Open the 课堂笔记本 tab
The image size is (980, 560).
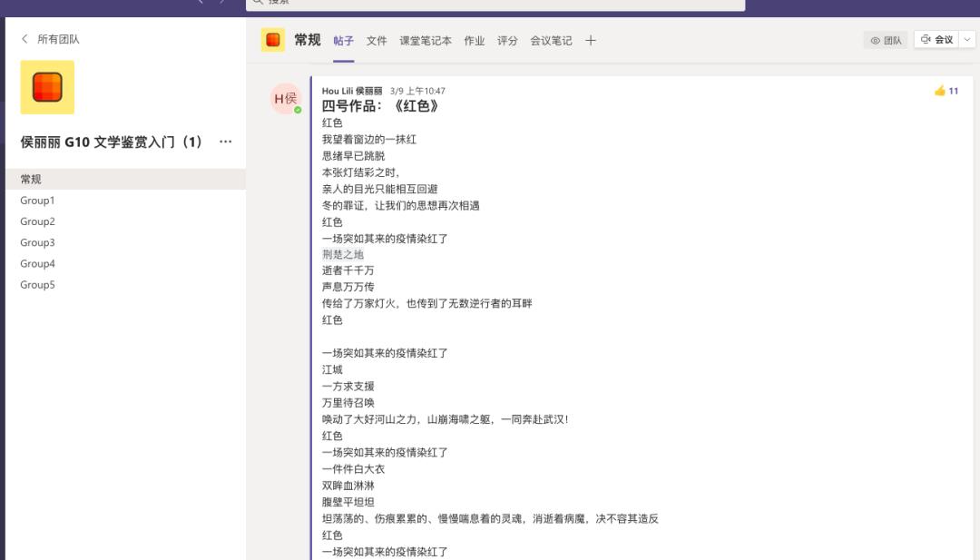[x=426, y=40]
